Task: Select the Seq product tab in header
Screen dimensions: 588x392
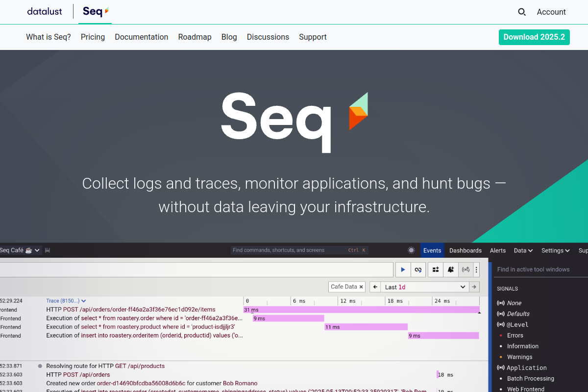Action: tap(95, 11)
